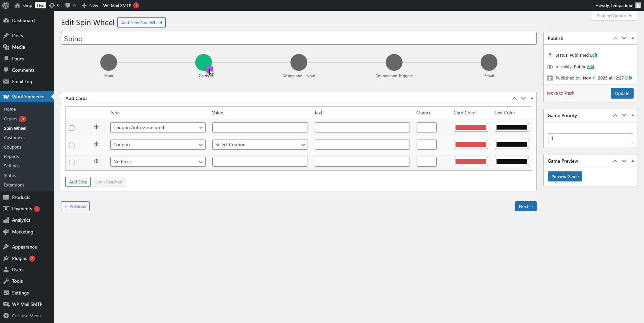Expand the Select Coupon dropdown
Image resolution: width=644 pixels, height=323 pixels.
(260, 145)
